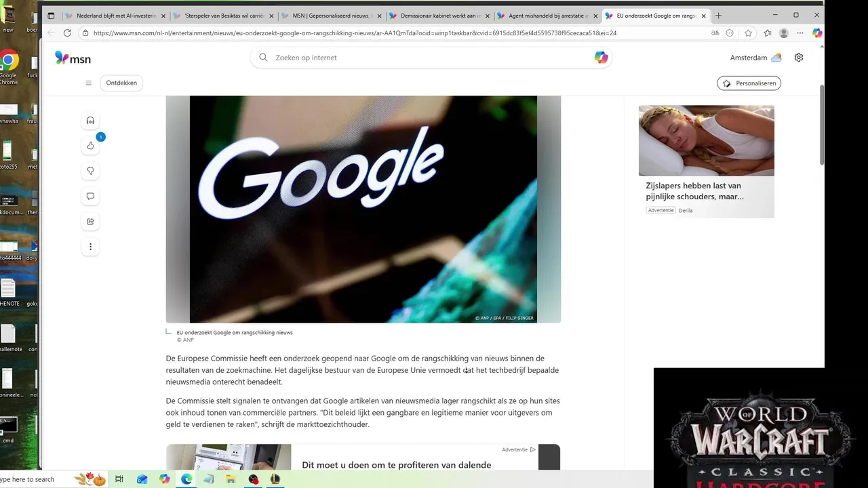This screenshot has width=868, height=488.
Task: Open File Explorer from the taskbar
Action: click(x=231, y=479)
